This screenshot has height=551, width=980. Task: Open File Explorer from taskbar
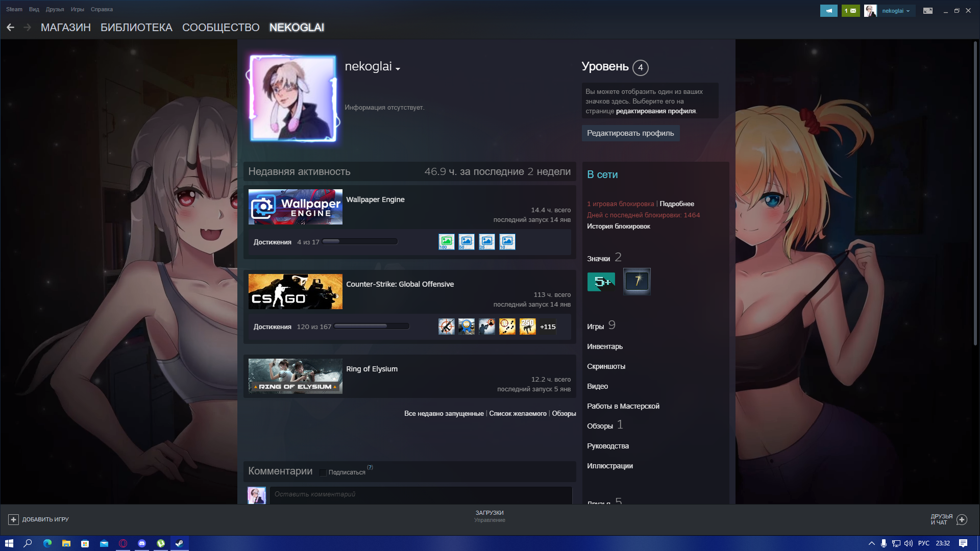click(66, 543)
